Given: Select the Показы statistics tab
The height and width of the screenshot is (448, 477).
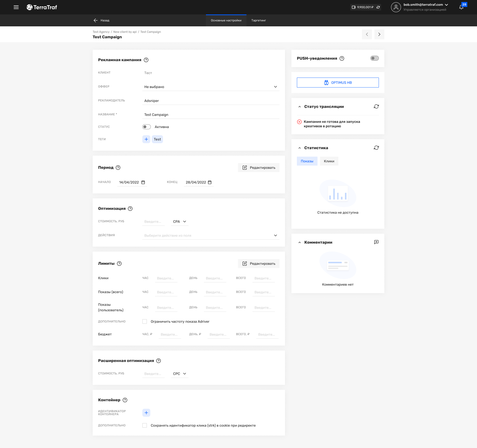Looking at the screenshot, I should [307, 161].
